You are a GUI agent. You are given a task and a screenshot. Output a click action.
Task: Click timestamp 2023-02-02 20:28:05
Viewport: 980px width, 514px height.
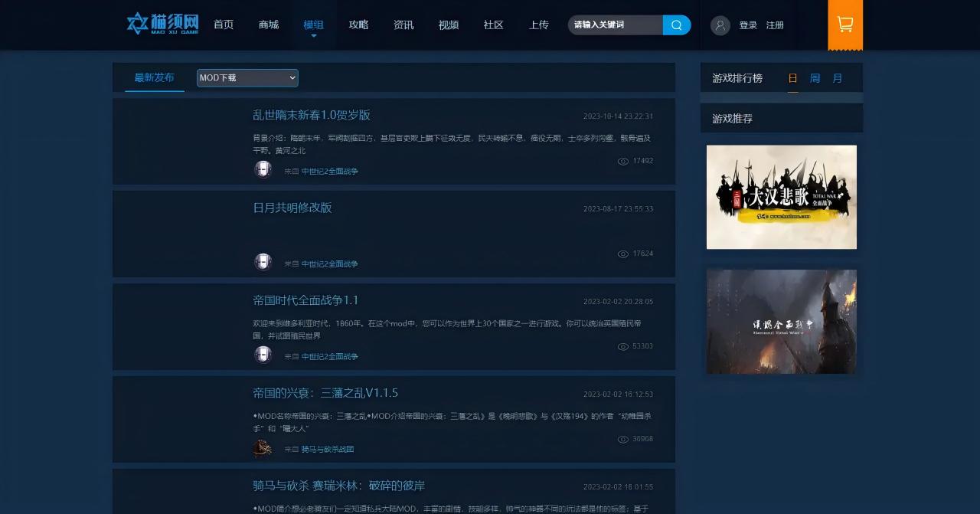point(618,302)
